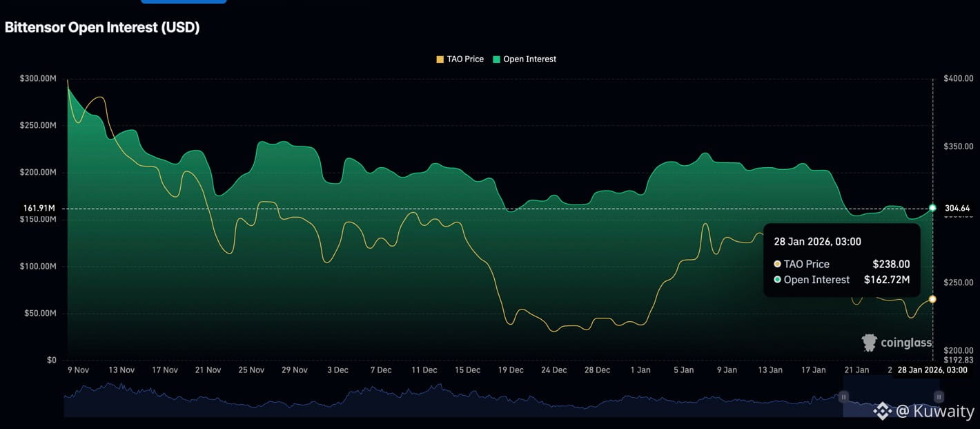Click the Binance diamond logo icon
This screenshot has height=429, width=980.
pyautogui.click(x=883, y=411)
